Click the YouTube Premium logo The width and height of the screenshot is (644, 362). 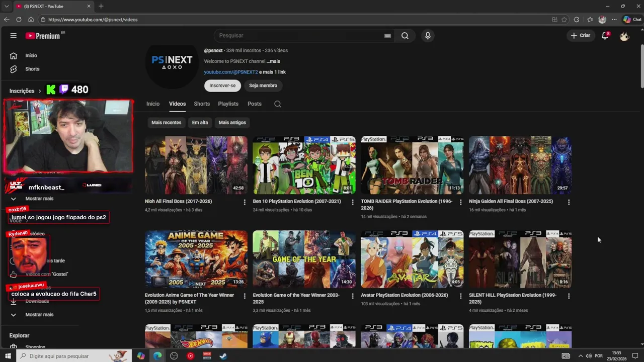43,36
